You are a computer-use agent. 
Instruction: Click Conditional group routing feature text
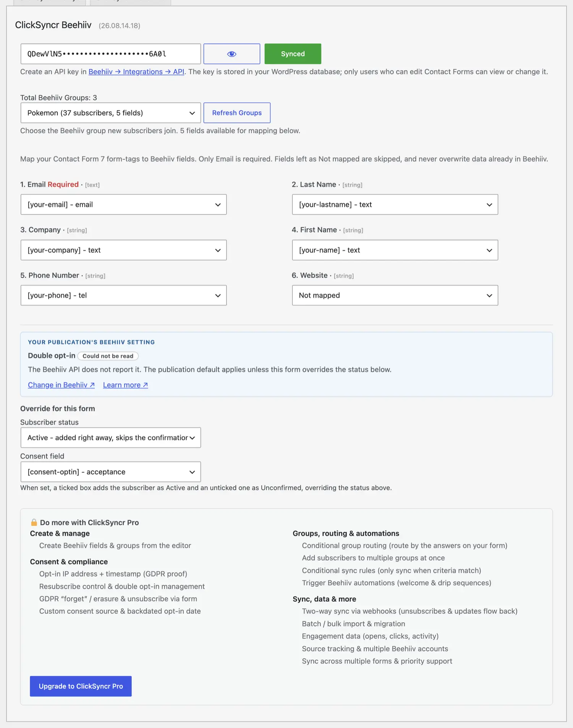[405, 546]
